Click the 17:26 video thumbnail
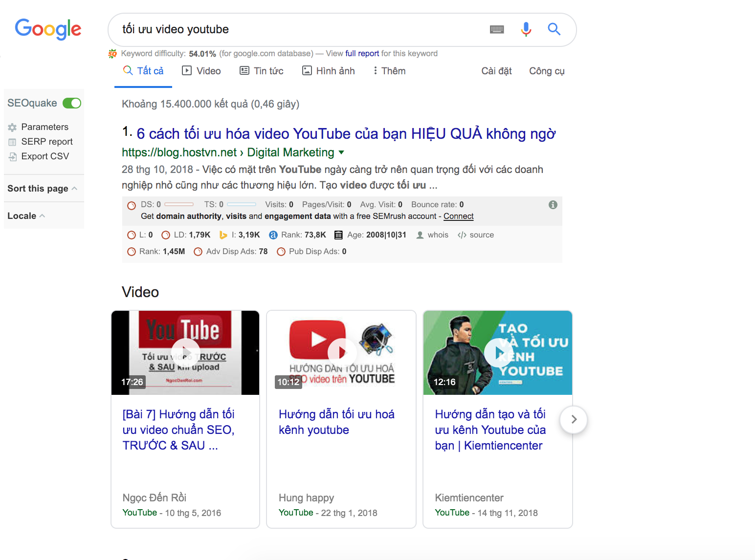The height and width of the screenshot is (560, 755). (185, 353)
